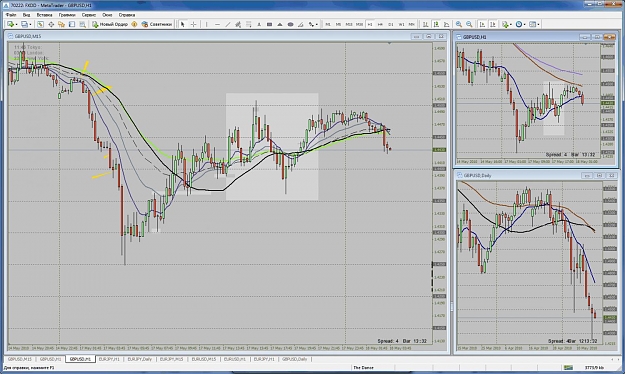Select the ellipse shape tool
Viewport: 625px width, 374px height.
[x=291, y=24]
